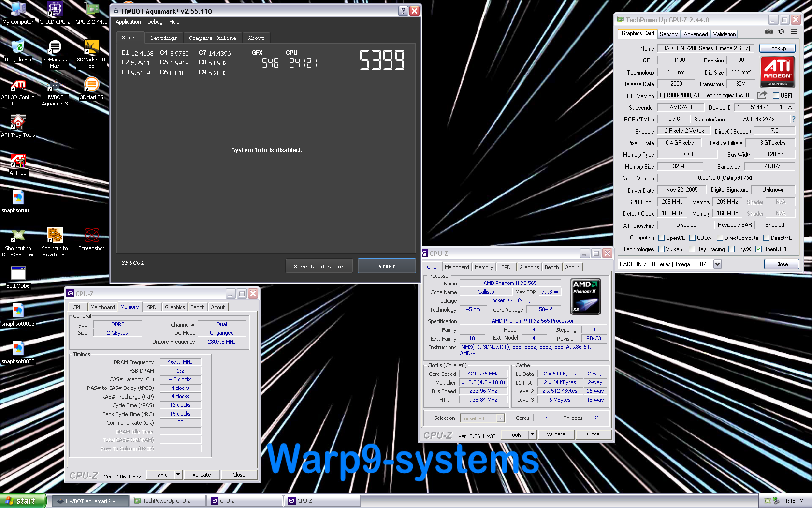
Task: Click the ATI Radeon logo in GPU-Z
Action: (777, 72)
